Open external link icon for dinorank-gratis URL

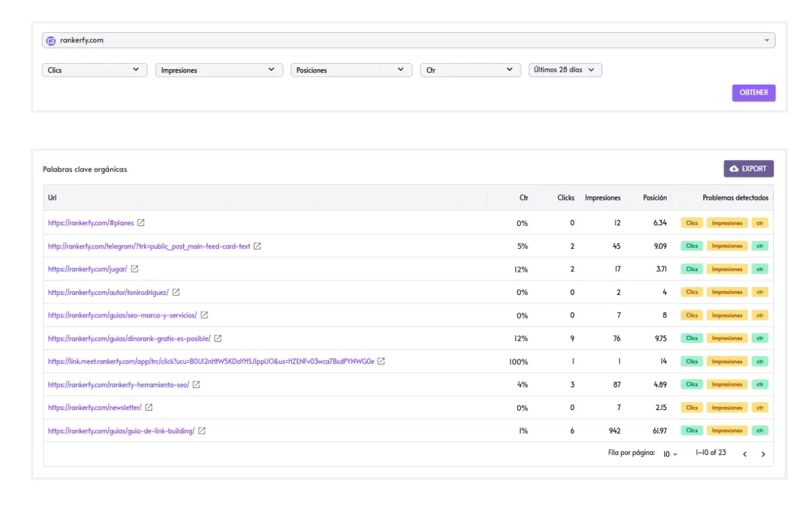pyautogui.click(x=218, y=338)
